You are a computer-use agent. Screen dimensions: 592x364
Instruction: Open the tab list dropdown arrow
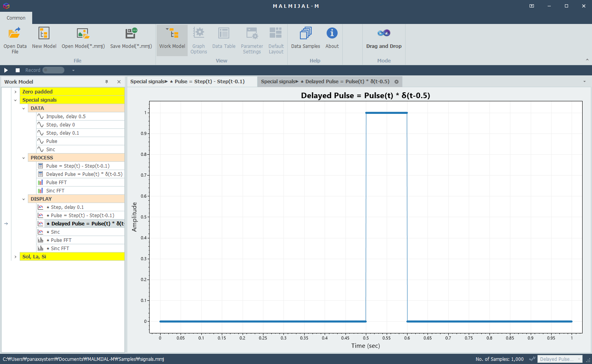point(585,82)
